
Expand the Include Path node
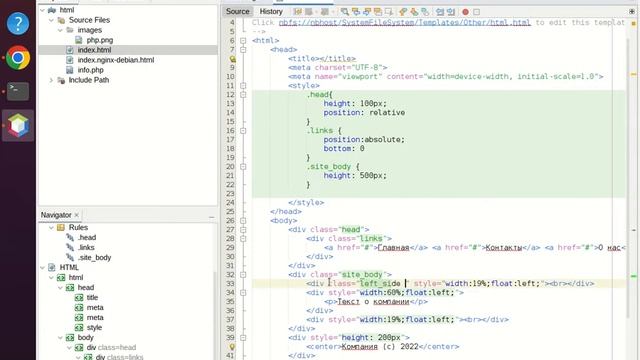[x=51, y=80]
